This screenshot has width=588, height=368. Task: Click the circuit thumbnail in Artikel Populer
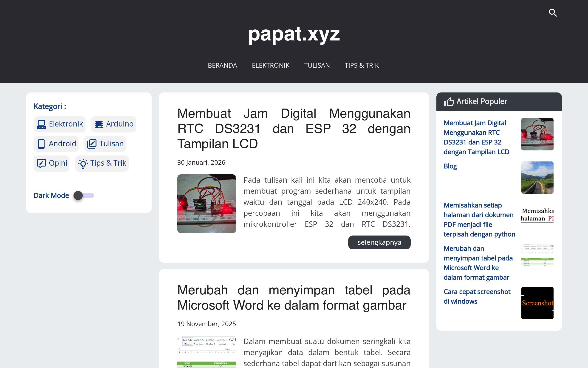(537, 134)
